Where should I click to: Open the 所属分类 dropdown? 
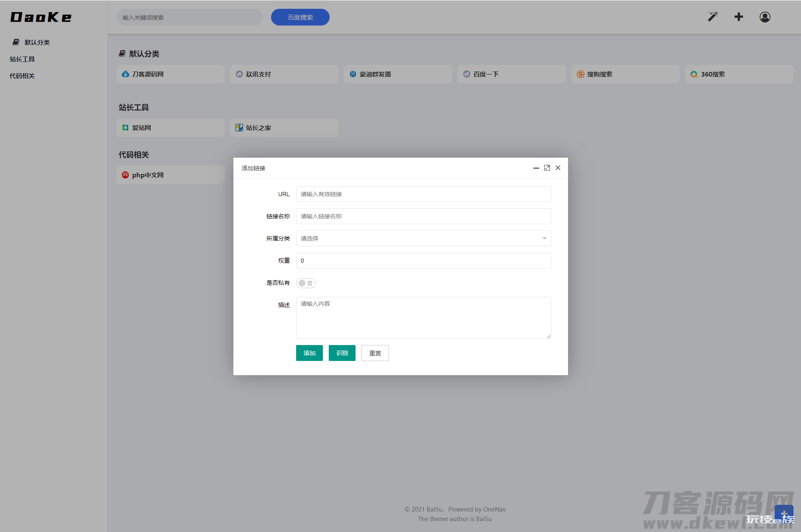pos(423,238)
